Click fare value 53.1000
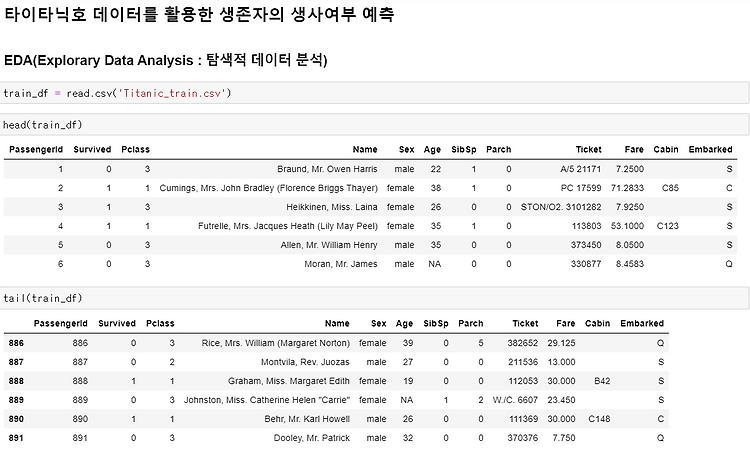Image resolution: width=750 pixels, height=453 pixels. (x=627, y=226)
